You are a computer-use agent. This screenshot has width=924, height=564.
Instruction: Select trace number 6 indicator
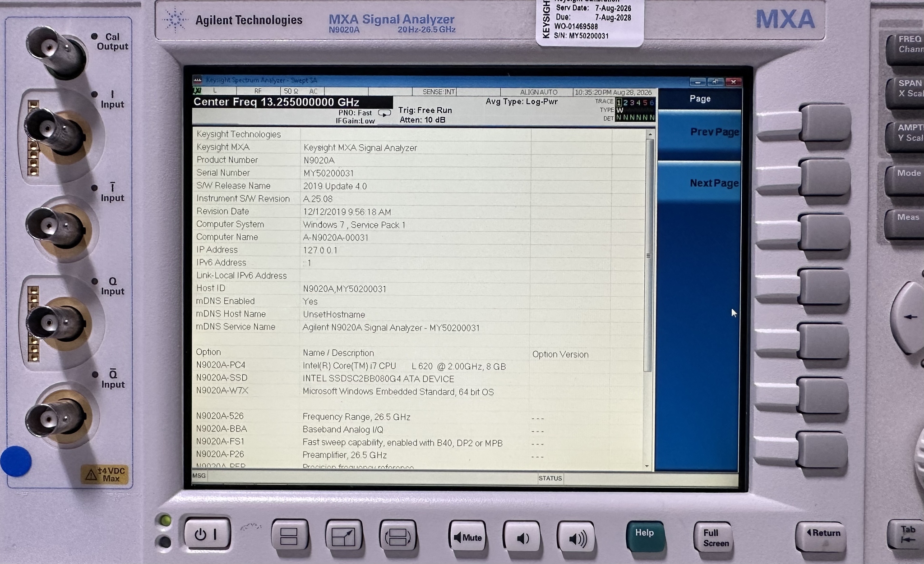click(x=651, y=103)
